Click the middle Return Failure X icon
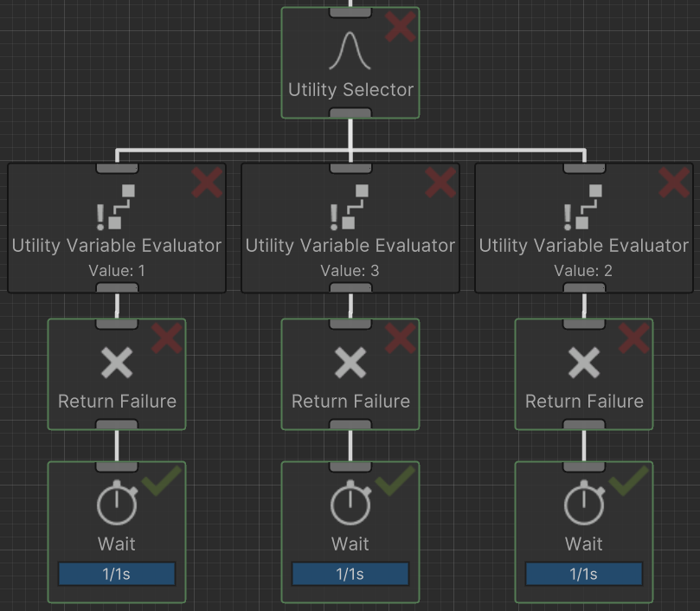700x611 pixels. (350, 364)
